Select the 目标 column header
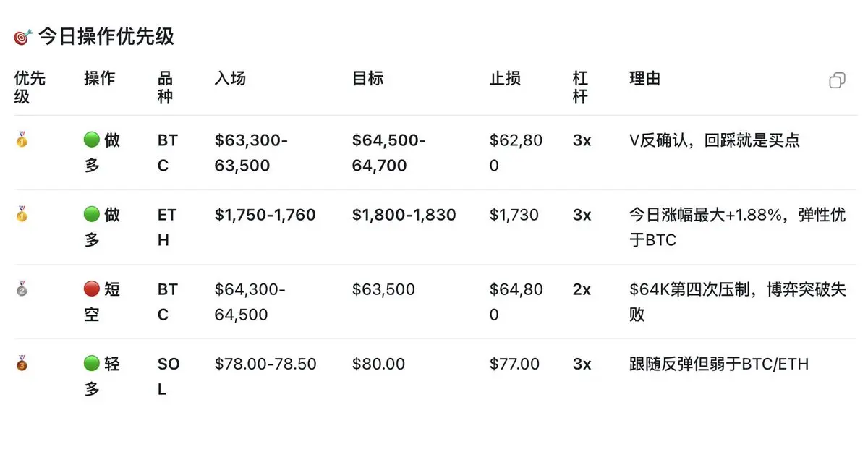This screenshot has height=452, width=868. (x=367, y=78)
